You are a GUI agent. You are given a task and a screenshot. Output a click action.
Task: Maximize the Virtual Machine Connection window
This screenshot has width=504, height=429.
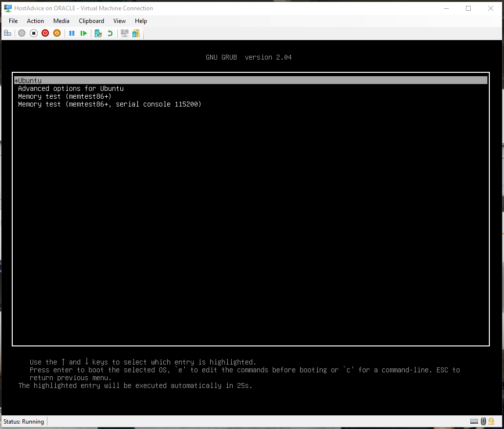[468, 8]
